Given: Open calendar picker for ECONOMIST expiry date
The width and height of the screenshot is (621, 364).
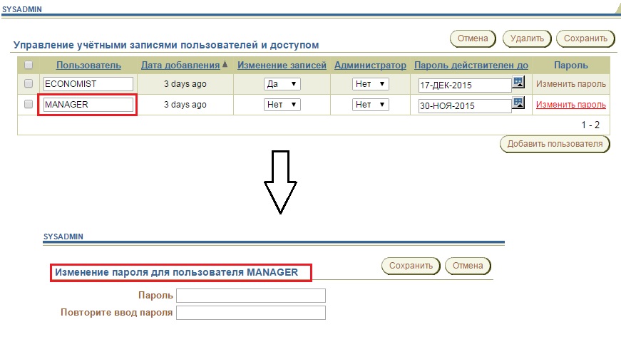Looking at the screenshot, I should (x=518, y=83).
